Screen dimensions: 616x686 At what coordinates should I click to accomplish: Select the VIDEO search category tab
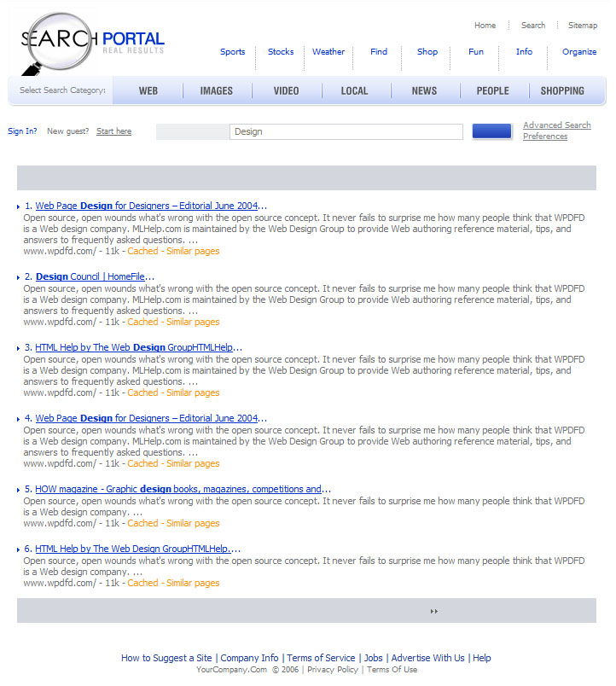[x=286, y=91]
